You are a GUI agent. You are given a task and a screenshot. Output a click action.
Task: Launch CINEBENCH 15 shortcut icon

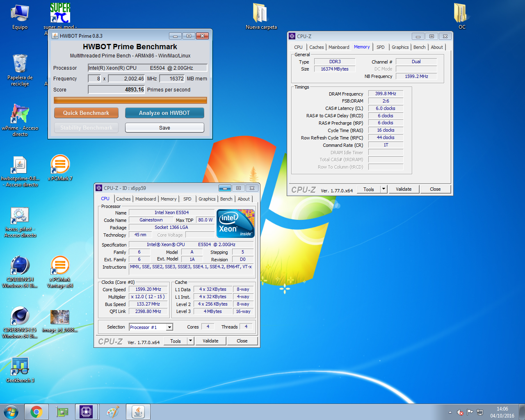coord(20,322)
